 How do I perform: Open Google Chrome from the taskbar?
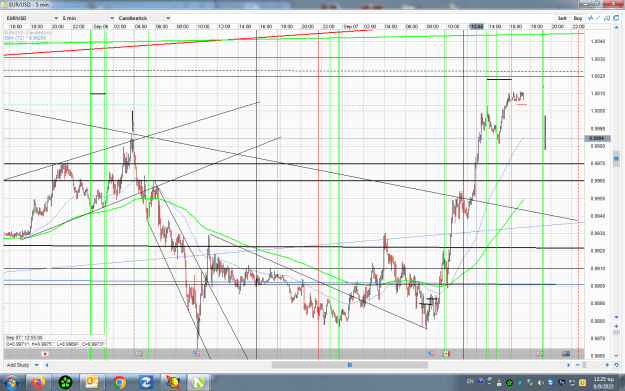click(x=119, y=383)
